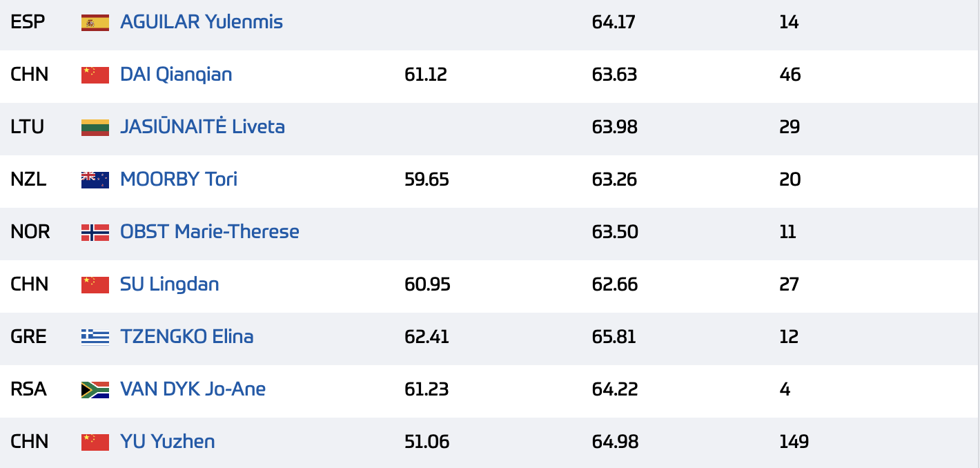The image size is (980, 468).
Task: Open YU Yuzhen athlete profile
Action: [168, 442]
